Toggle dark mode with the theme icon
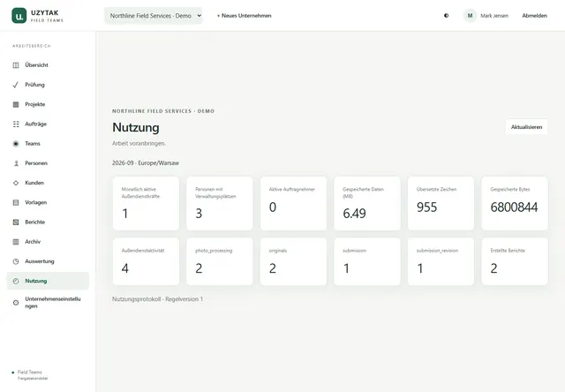 [446, 16]
